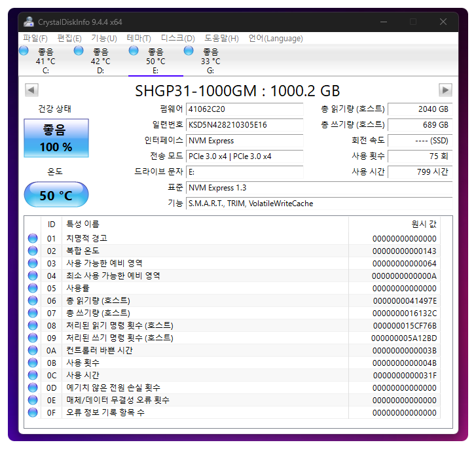476x449 pixels.
Task: Click the 특성 이름 column header
Action: (205, 224)
